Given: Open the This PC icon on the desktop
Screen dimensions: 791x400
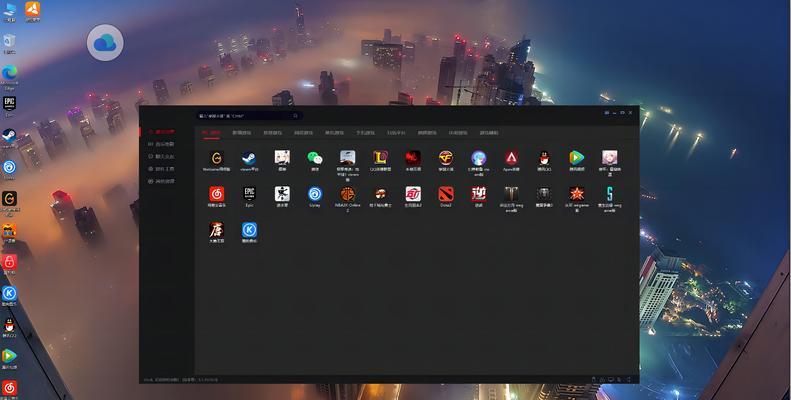Looking at the screenshot, I should coord(10,11).
